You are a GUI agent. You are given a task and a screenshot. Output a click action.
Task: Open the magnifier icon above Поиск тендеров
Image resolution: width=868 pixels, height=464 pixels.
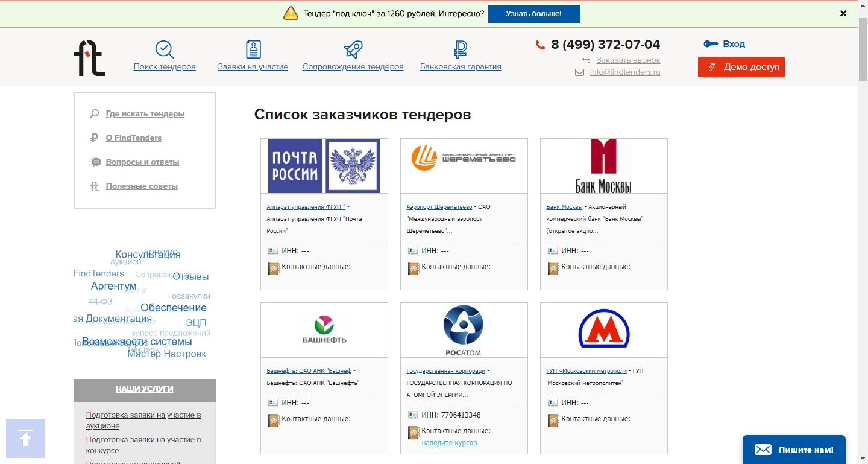[165, 49]
